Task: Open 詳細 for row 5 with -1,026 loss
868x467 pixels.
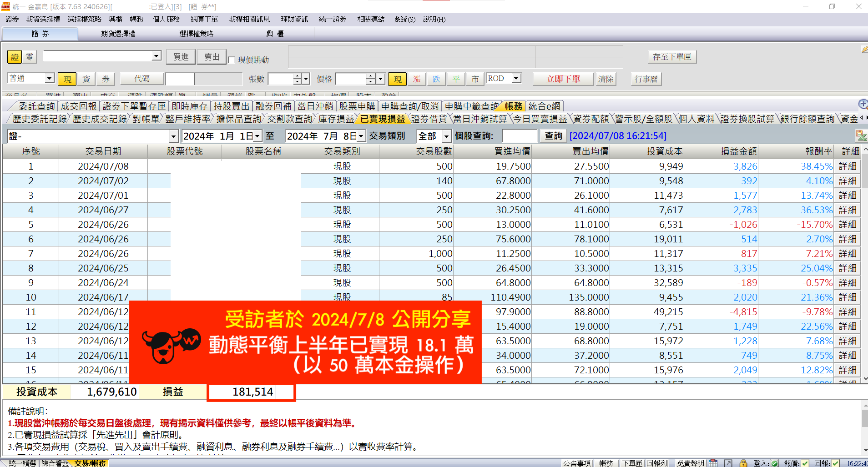Action: (x=848, y=225)
